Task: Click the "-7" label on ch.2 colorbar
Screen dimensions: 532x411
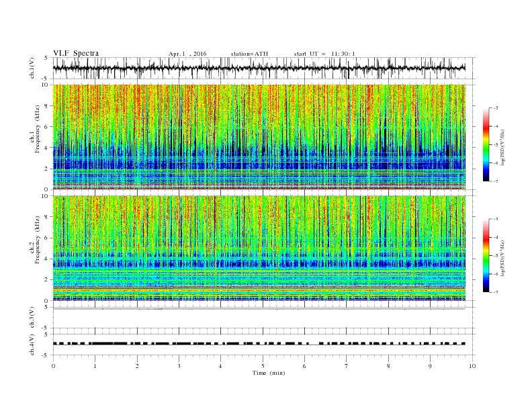Action: [496, 292]
